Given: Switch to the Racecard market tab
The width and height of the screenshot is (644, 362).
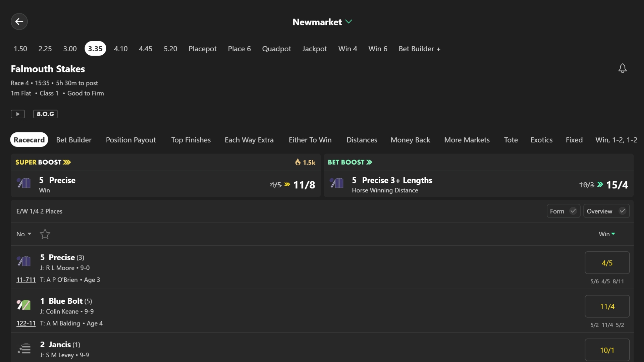Looking at the screenshot, I should pos(29,140).
